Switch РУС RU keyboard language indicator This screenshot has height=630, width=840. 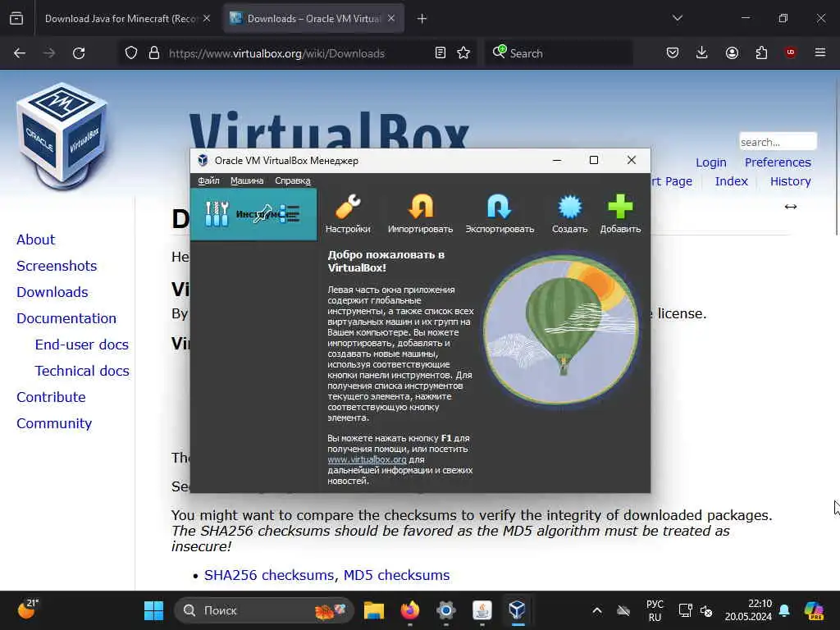tap(655, 610)
